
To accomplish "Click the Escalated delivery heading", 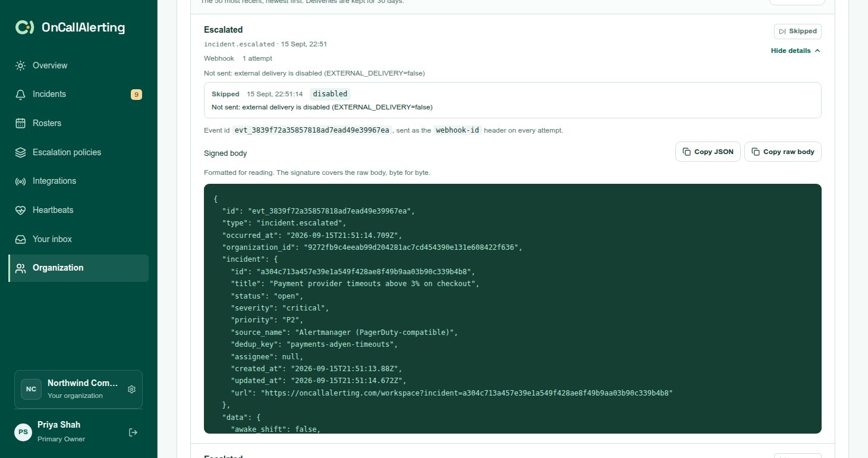I will pos(223,30).
